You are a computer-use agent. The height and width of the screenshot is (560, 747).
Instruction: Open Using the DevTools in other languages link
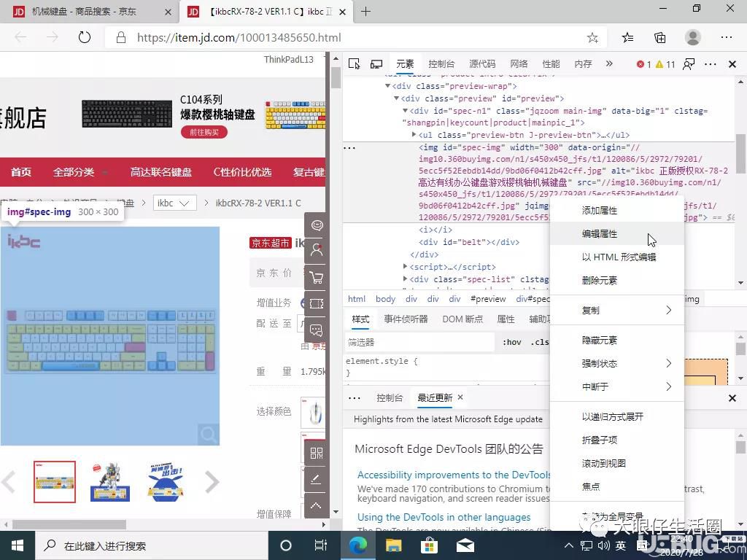click(x=444, y=517)
